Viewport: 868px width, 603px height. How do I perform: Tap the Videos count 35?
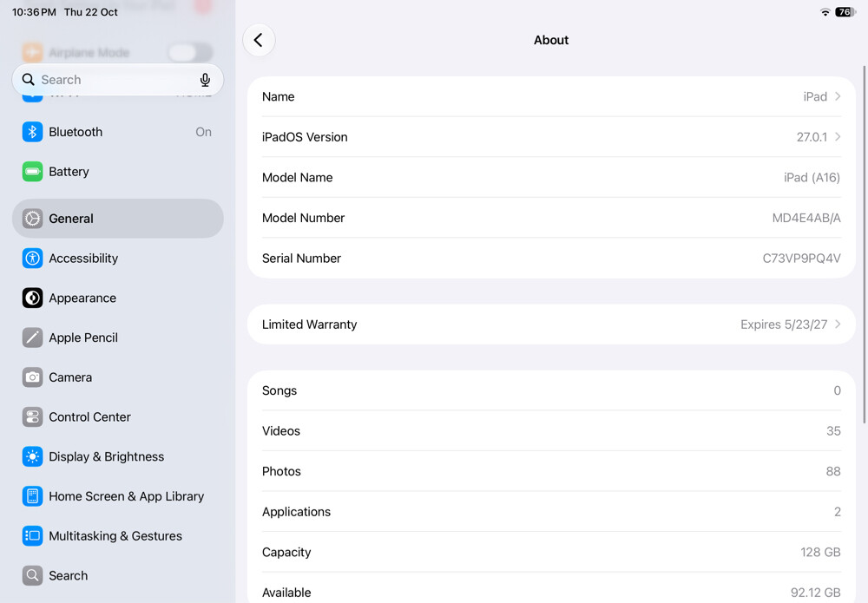point(833,431)
